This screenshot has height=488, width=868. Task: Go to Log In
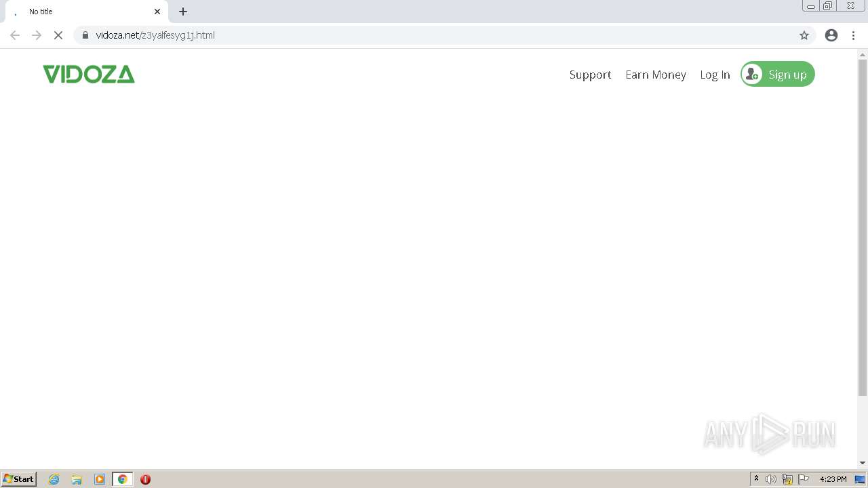(715, 75)
